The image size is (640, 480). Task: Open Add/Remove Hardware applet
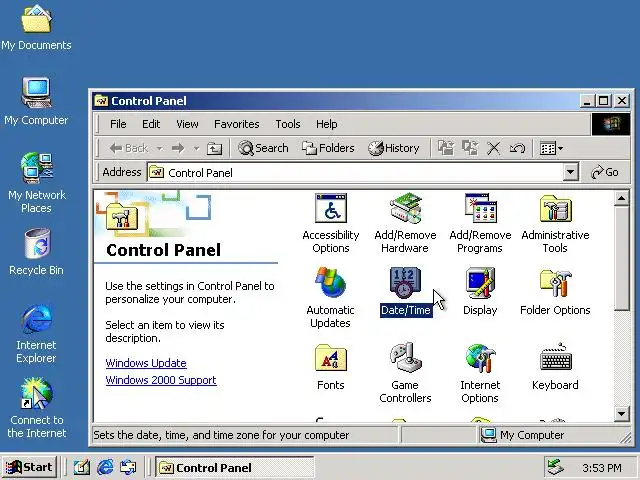(x=405, y=223)
